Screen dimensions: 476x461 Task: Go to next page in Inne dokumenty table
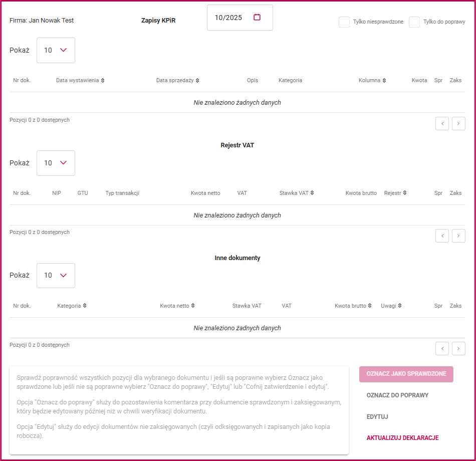(458, 348)
